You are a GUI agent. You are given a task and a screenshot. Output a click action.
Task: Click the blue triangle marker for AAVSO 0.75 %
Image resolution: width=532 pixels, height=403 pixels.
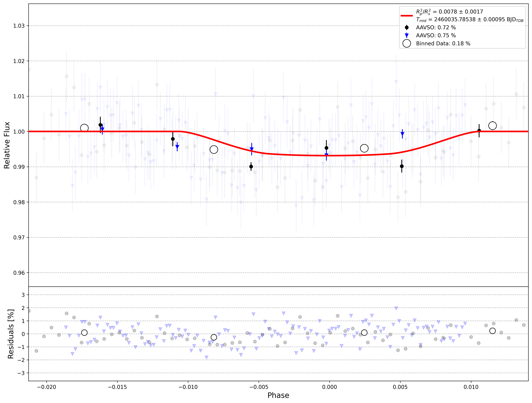[407, 36]
